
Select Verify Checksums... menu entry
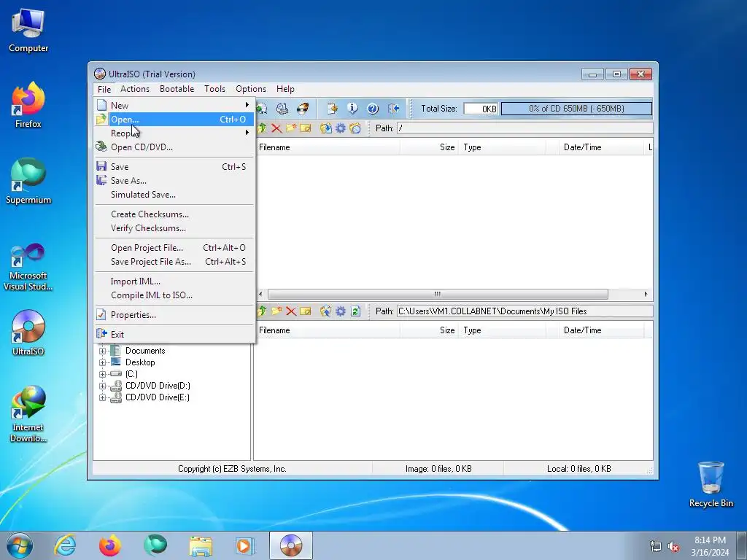174,228
